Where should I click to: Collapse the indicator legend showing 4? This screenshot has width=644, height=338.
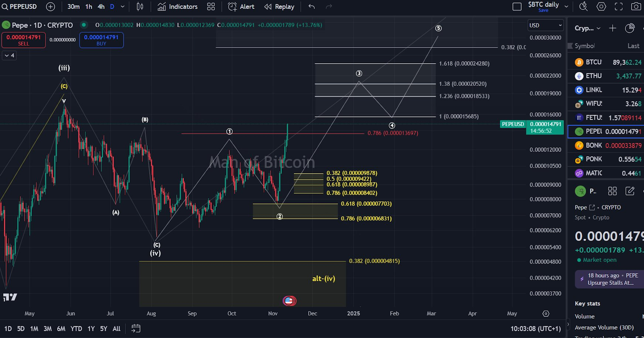click(9, 56)
